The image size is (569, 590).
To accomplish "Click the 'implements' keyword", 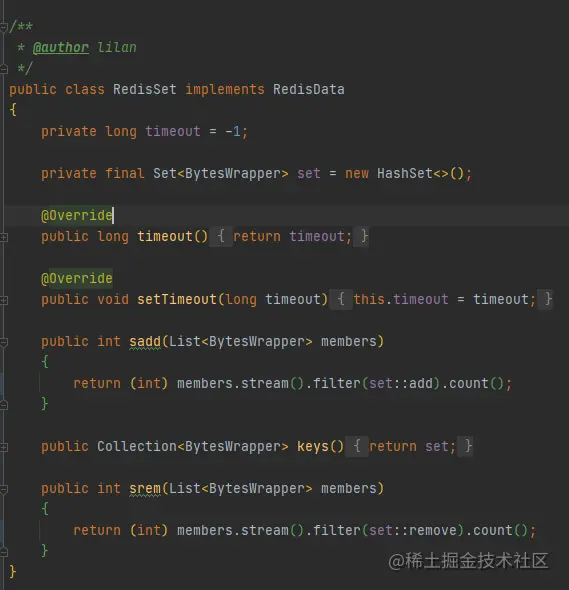I will [x=225, y=90].
